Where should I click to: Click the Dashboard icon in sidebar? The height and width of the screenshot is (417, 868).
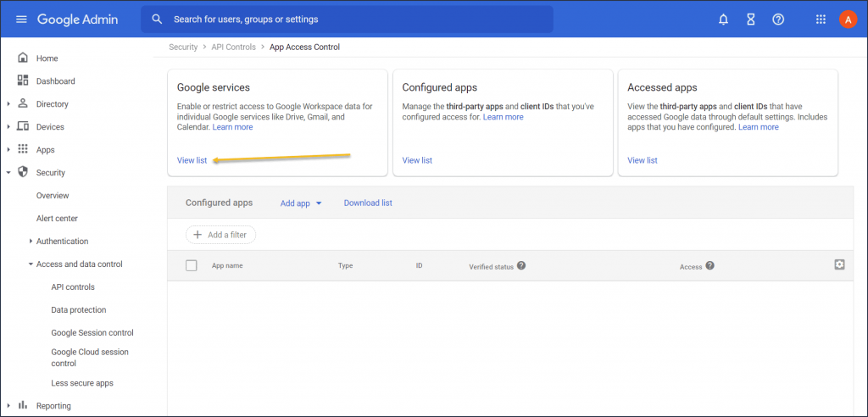pyautogui.click(x=23, y=81)
